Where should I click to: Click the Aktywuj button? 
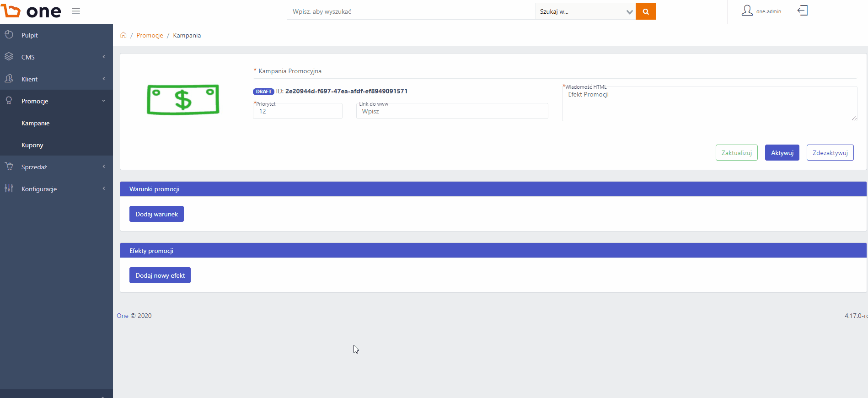click(x=782, y=153)
